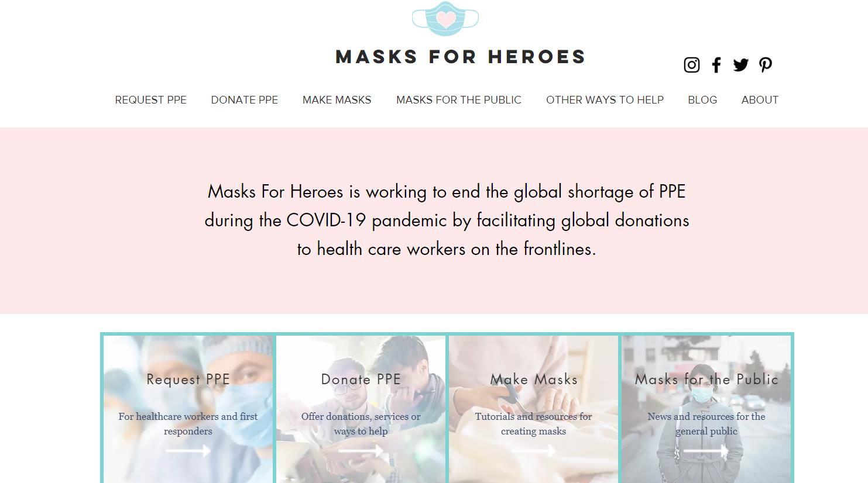
Task: Open the Twitter bird icon
Action: click(x=740, y=64)
